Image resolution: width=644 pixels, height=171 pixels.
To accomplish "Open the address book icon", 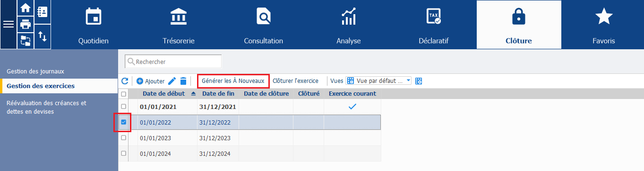I will [x=42, y=12].
